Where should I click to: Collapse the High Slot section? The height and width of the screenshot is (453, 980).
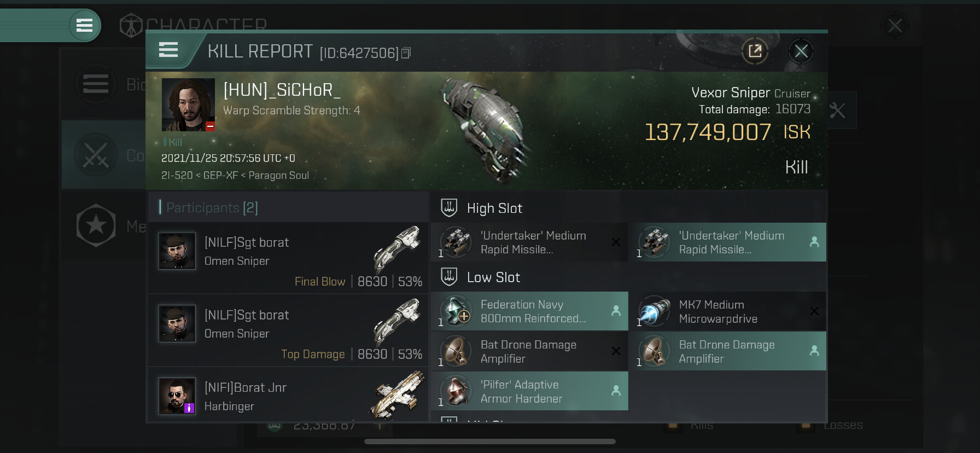481,208
